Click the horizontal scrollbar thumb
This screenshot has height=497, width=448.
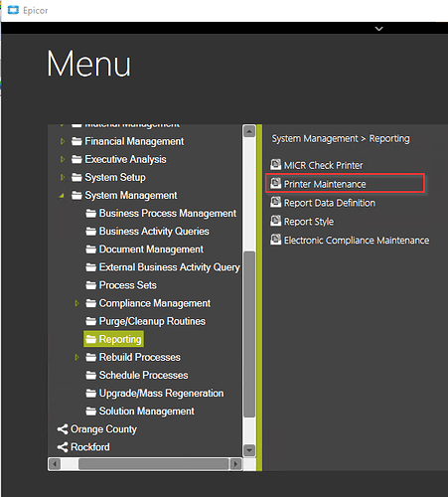(x=154, y=464)
